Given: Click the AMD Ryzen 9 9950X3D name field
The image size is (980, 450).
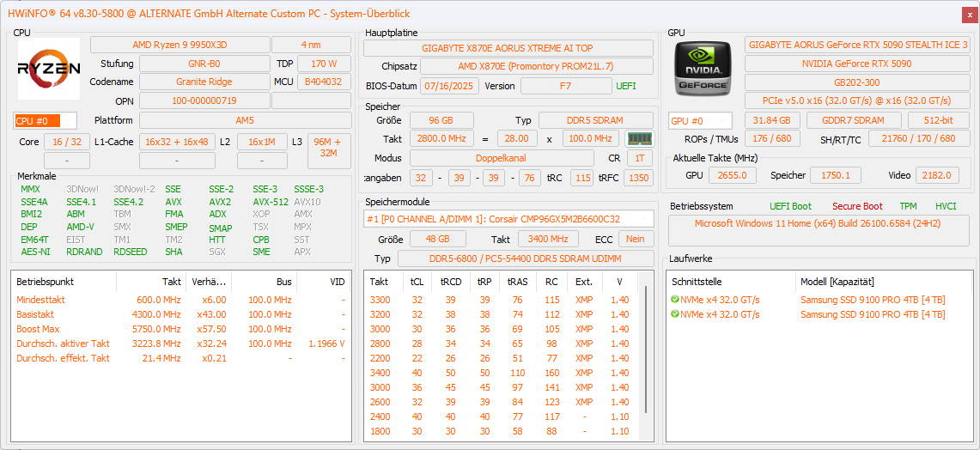Looking at the screenshot, I should point(180,45).
